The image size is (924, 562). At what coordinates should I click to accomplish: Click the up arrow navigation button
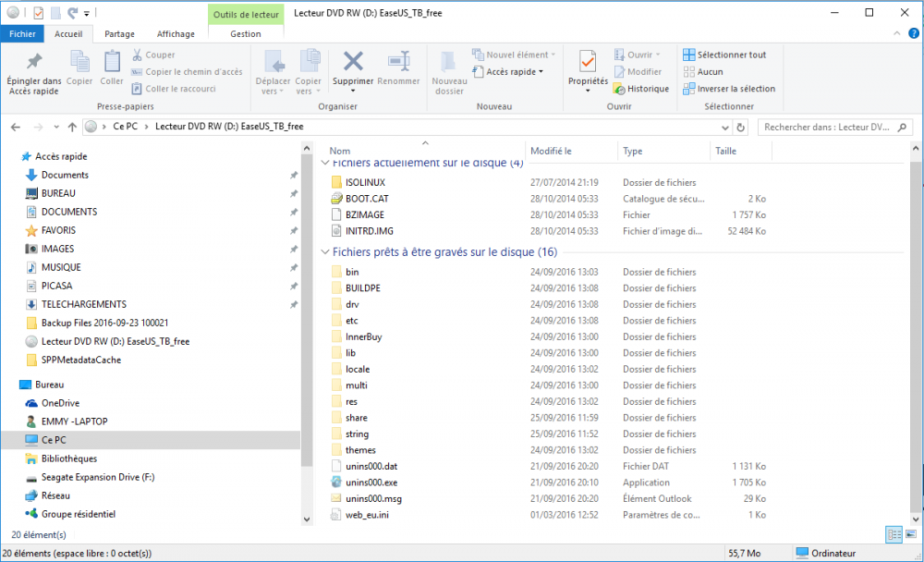(x=72, y=127)
